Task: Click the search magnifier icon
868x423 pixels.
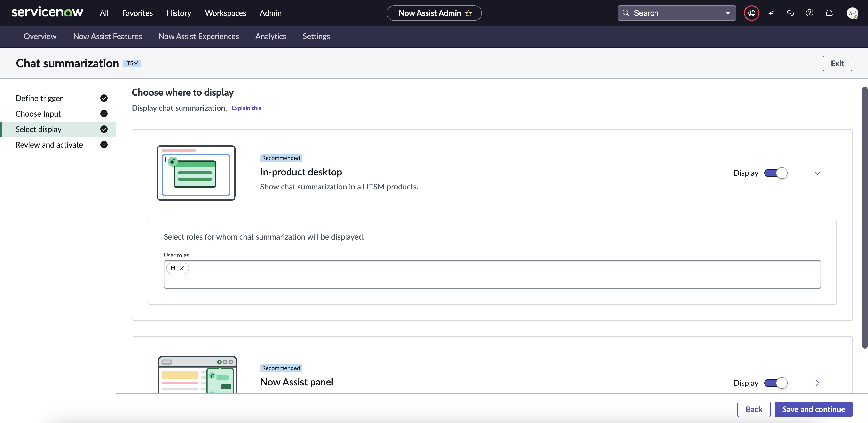Action: [626, 13]
